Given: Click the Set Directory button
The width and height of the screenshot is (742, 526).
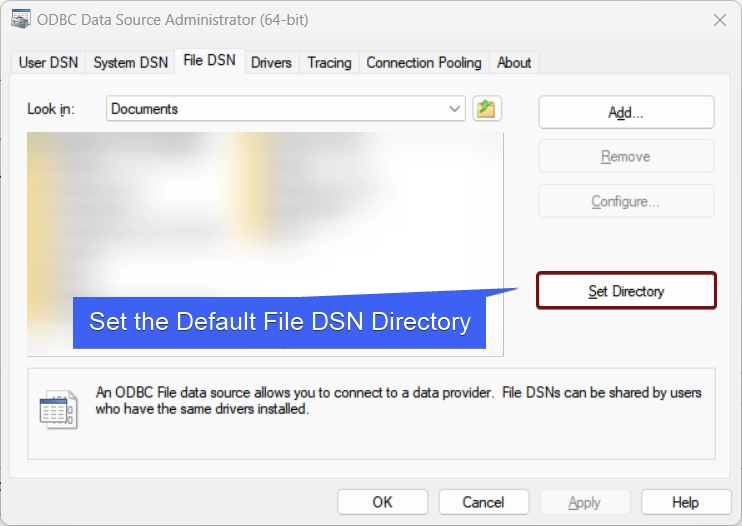Looking at the screenshot, I should click(x=626, y=291).
